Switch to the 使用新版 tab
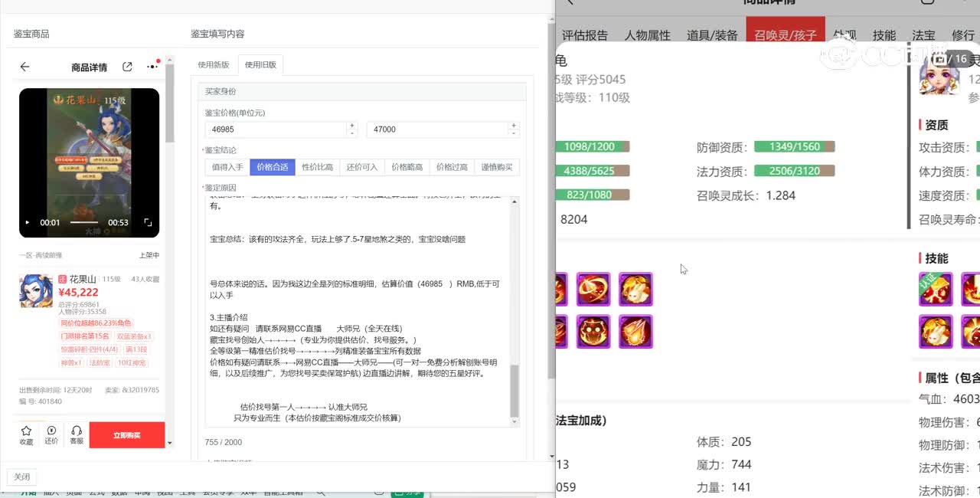Screen dimensions: 980x498 pyautogui.click(x=214, y=65)
